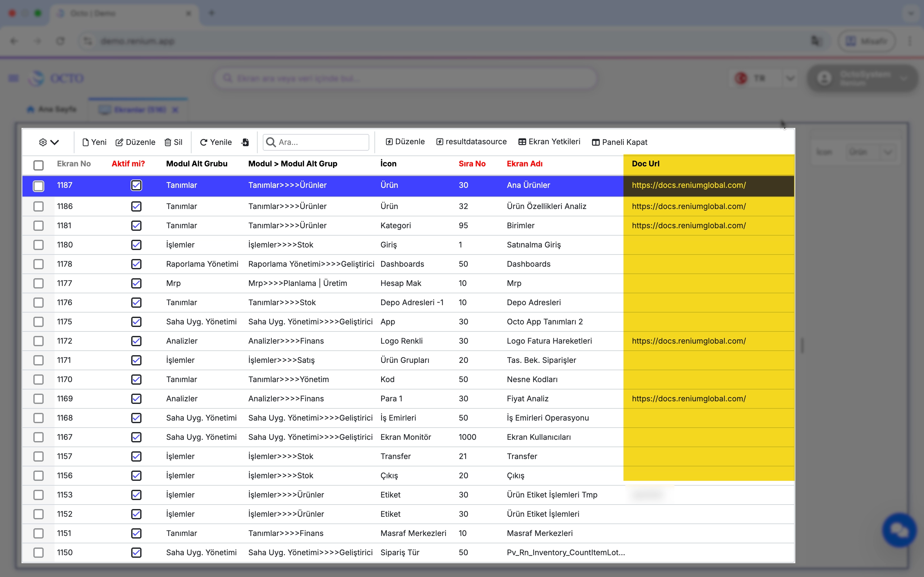
Task: Click the Paneli Kapat panel icon
Action: [595, 142]
